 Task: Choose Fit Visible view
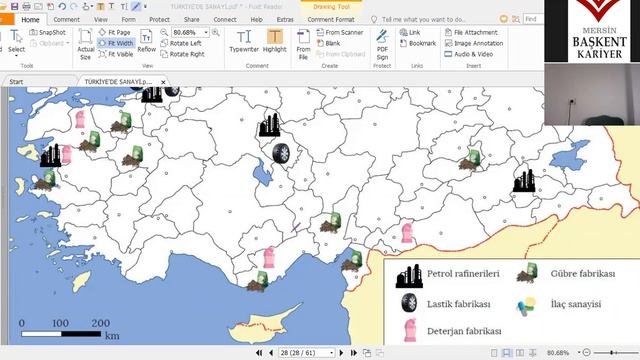tap(116, 54)
